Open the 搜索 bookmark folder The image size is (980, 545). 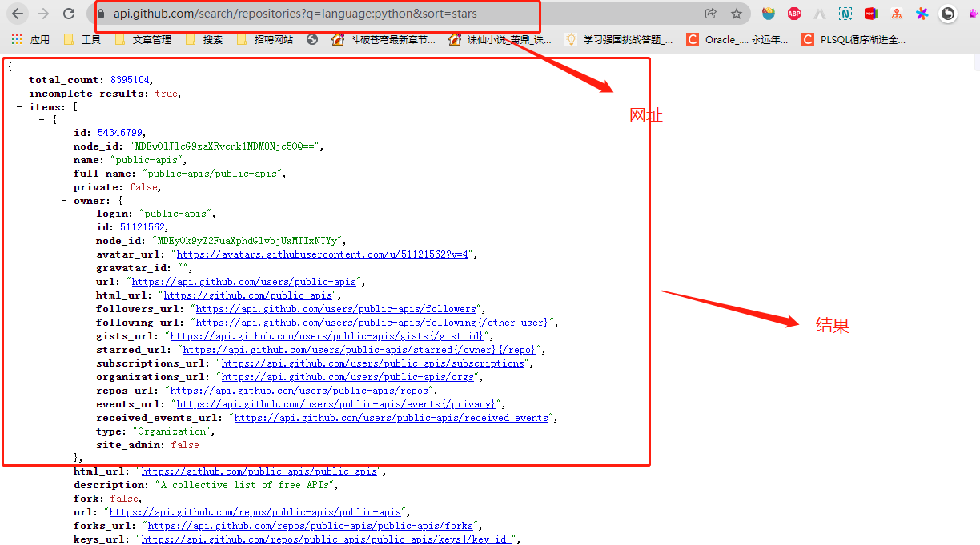pyautogui.click(x=204, y=39)
